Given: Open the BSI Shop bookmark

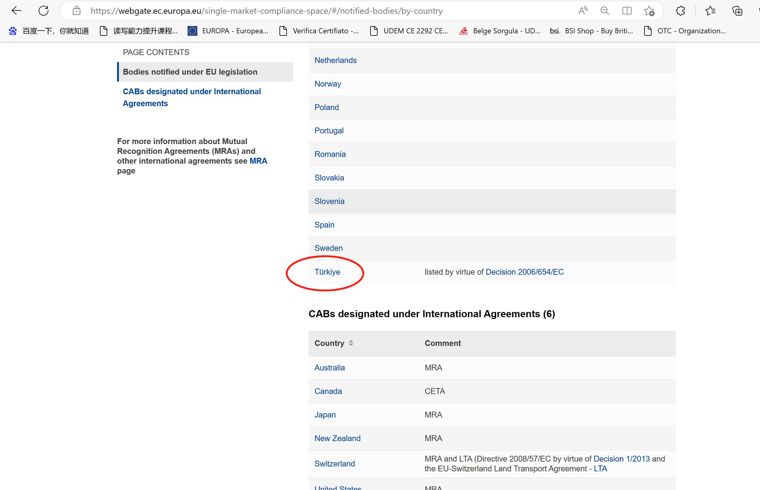Looking at the screenshot, I should pyautogui.click(x=591, y=31).
